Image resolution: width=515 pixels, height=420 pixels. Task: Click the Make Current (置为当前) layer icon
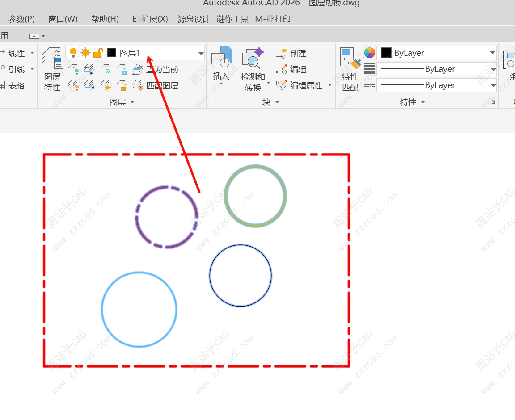138,69
